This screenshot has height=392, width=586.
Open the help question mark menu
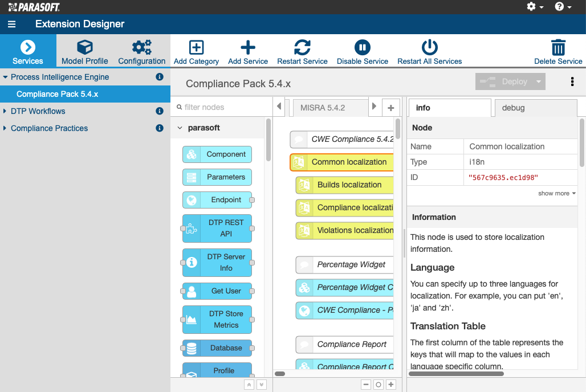pos(563,6)
